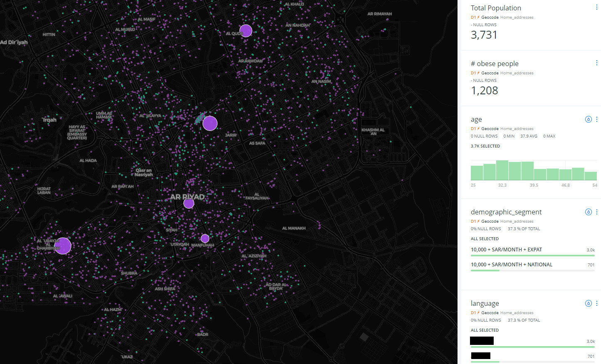
Task: Select the tallest bar in age histogram
Action: tap(502, 170)
